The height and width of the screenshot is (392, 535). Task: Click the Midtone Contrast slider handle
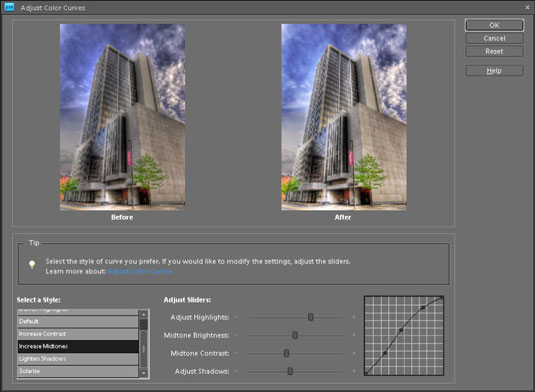(286, 353)
